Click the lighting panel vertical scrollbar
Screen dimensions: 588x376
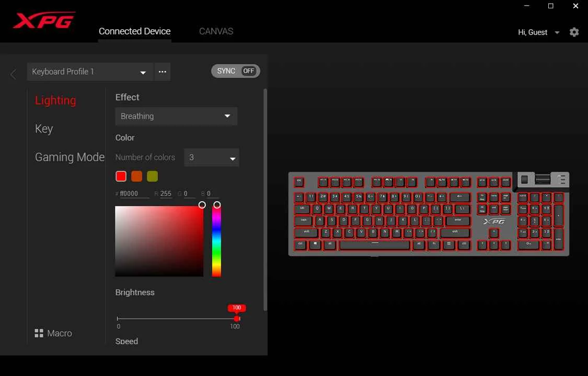(266, 199)
